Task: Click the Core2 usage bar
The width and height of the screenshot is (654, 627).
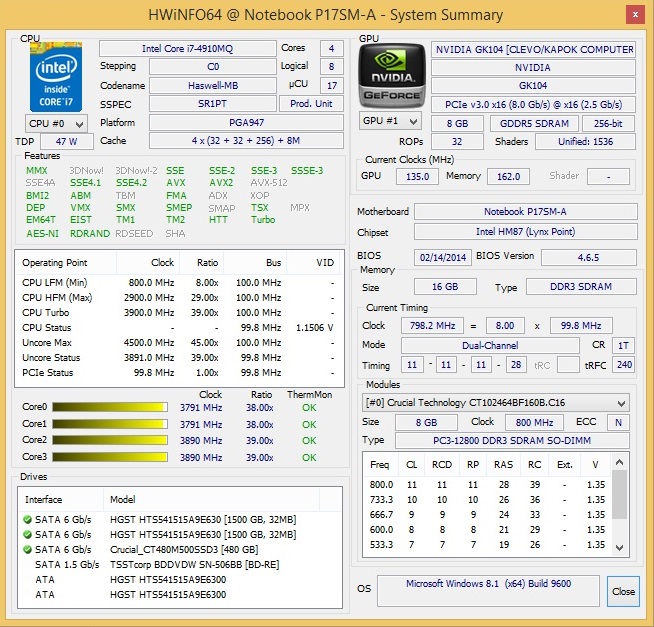Action: click(x=110, y=440)
